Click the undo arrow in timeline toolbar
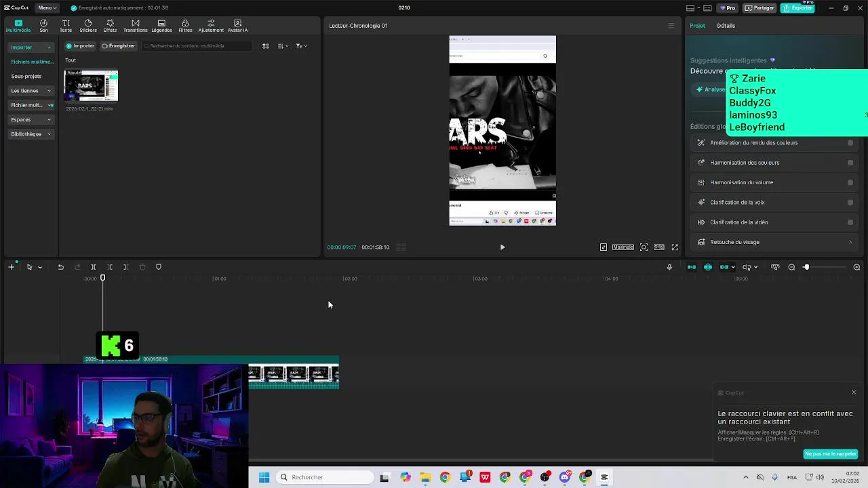Image resolution: width=868 pixels, height=488 pixels. 60,267
